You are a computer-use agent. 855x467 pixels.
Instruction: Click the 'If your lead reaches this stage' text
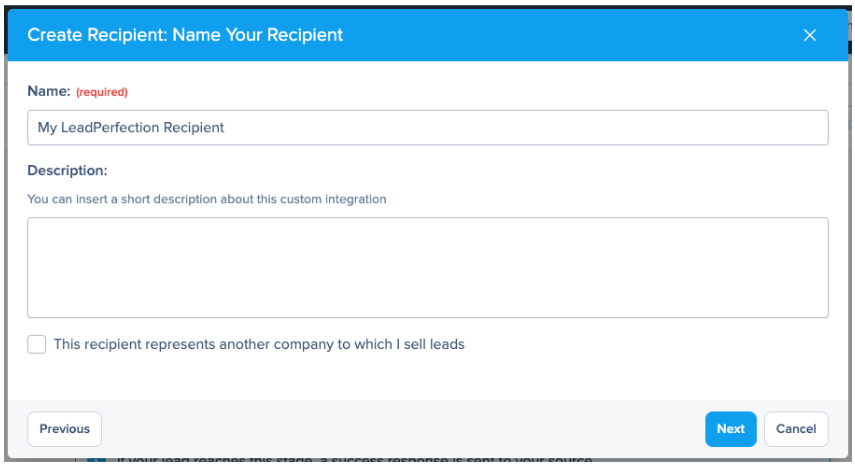(x=350, y=460)
